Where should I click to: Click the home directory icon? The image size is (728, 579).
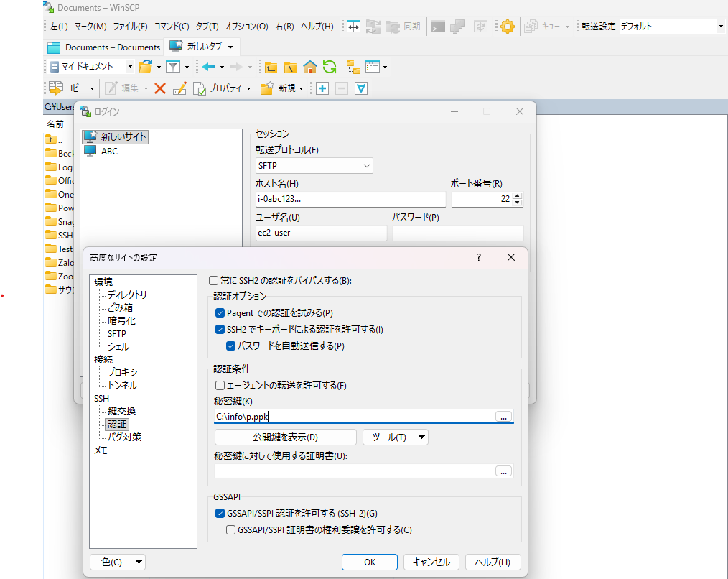click(310, 67)
